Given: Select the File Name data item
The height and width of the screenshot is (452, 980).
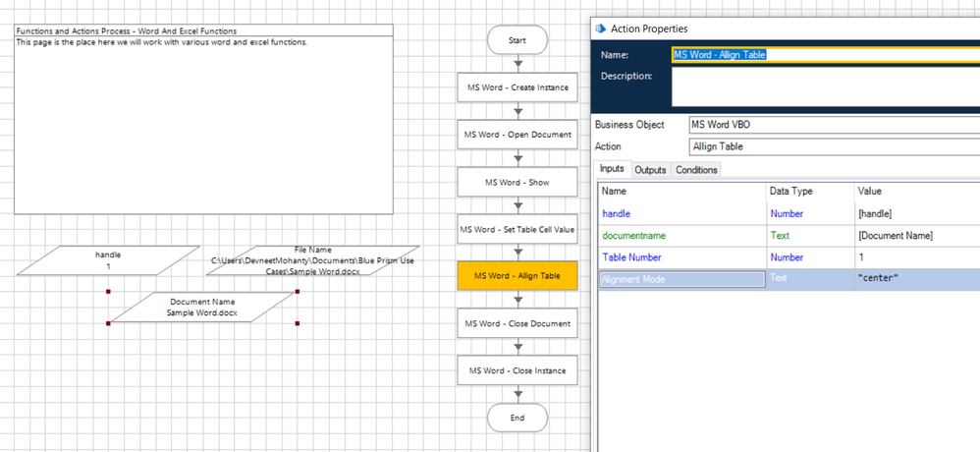Looking at the screenshot, I should 312,260.
